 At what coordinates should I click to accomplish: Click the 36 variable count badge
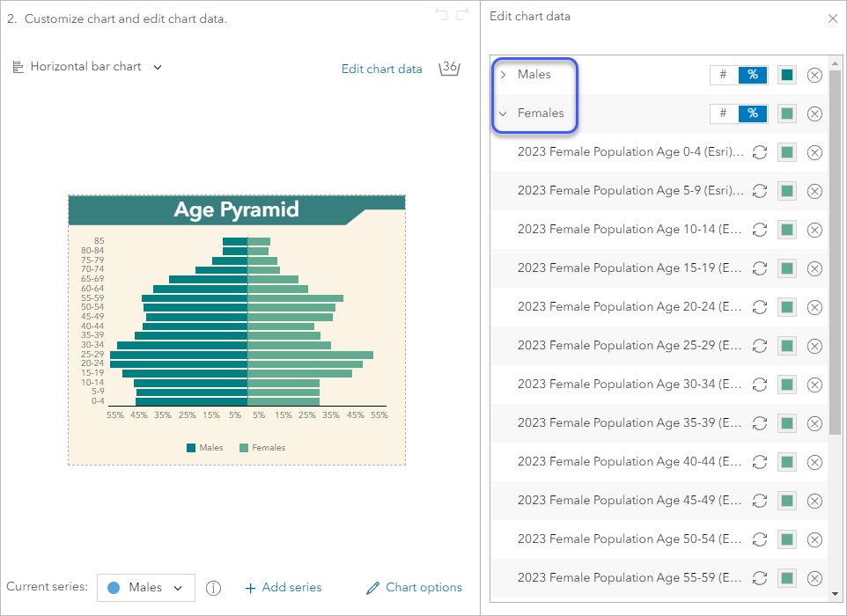[x=449, y=68]
